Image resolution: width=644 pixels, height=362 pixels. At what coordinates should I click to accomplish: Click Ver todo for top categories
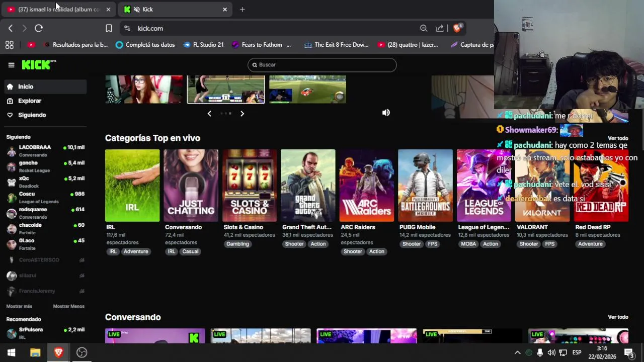coord(618,138)
